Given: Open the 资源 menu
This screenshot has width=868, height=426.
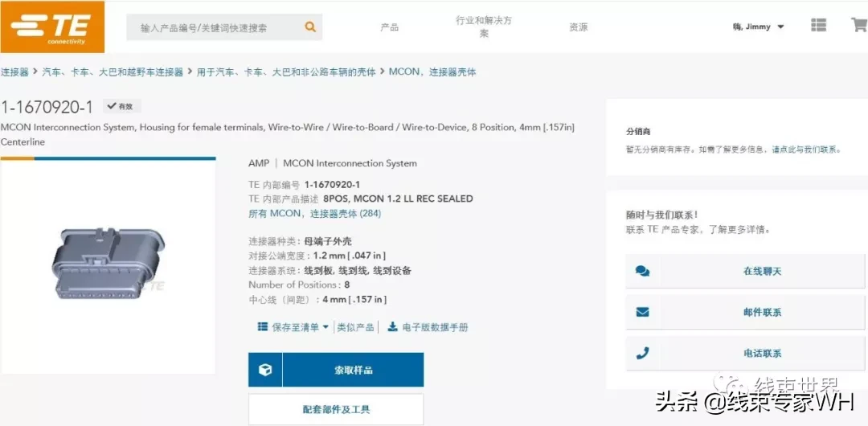Looking at the screenshot, I should tap(579, 27).
